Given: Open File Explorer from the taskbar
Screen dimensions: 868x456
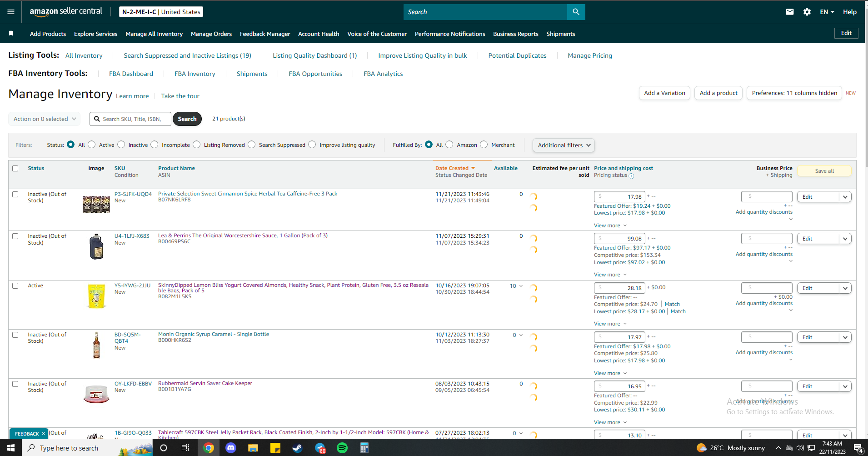Looking at the screenshot, I should [253, 448].
